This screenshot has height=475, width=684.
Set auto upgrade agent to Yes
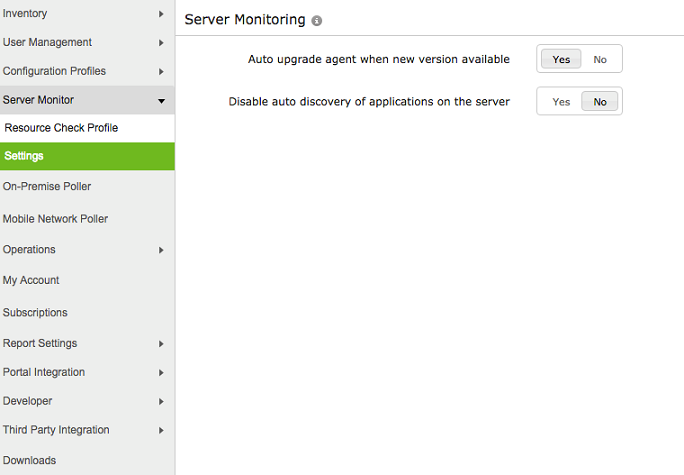(561, 59)
